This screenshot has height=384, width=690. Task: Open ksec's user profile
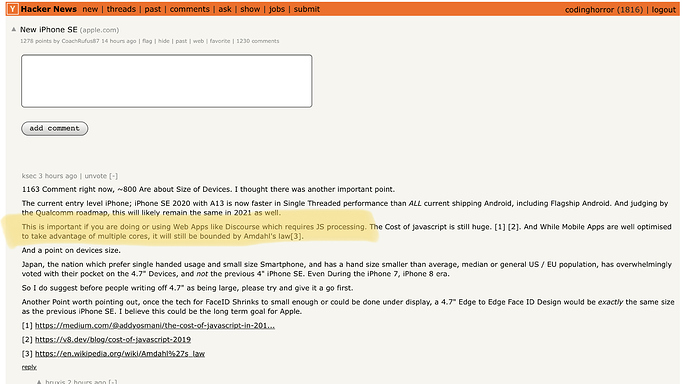(29, 176)
